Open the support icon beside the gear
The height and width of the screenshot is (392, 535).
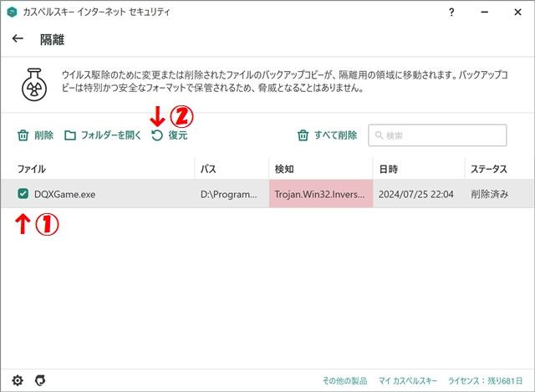click(x=39, y=379)
